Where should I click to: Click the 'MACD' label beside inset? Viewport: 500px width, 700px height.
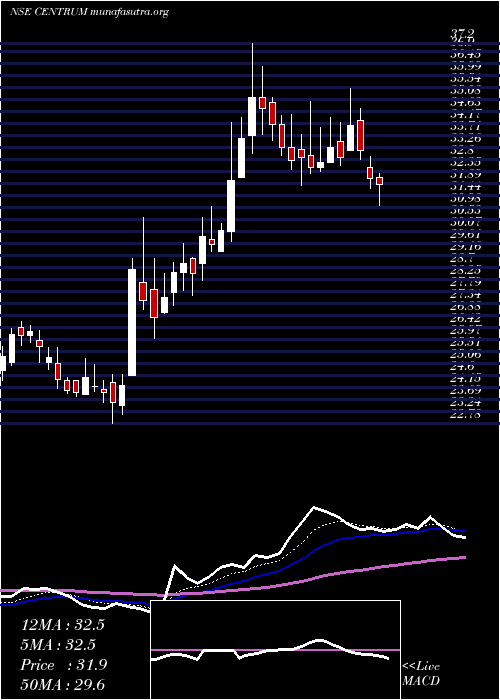point(421,681)
